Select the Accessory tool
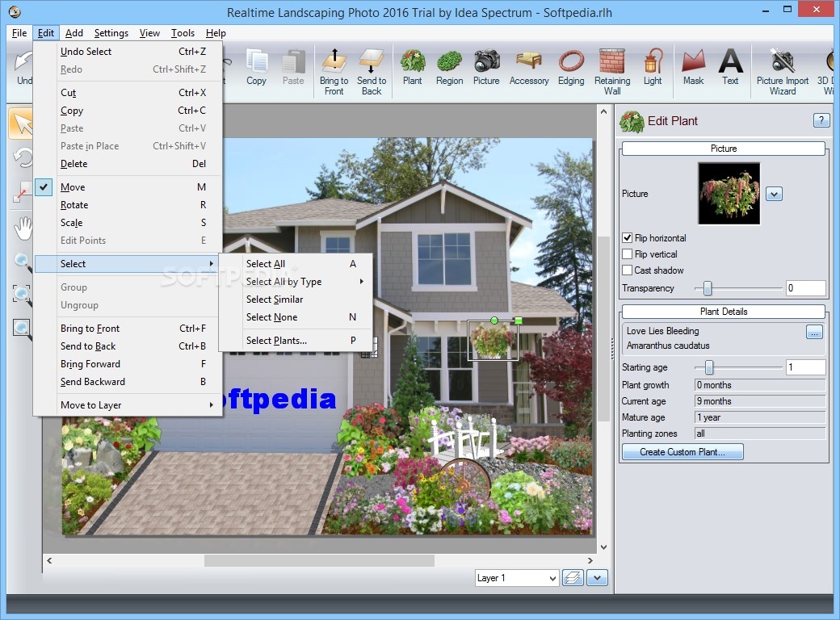 click(x=529, y=68)
